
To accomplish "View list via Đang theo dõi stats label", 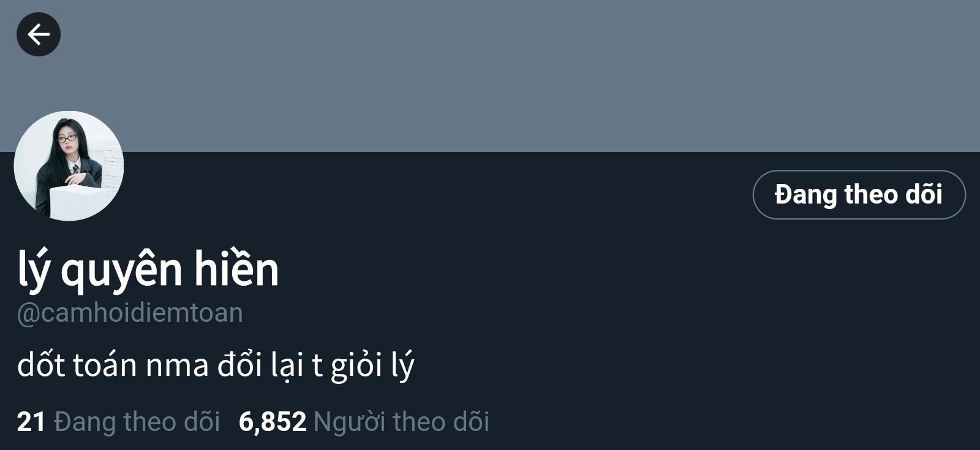I will pyautogui.click(x=137, y=422).
